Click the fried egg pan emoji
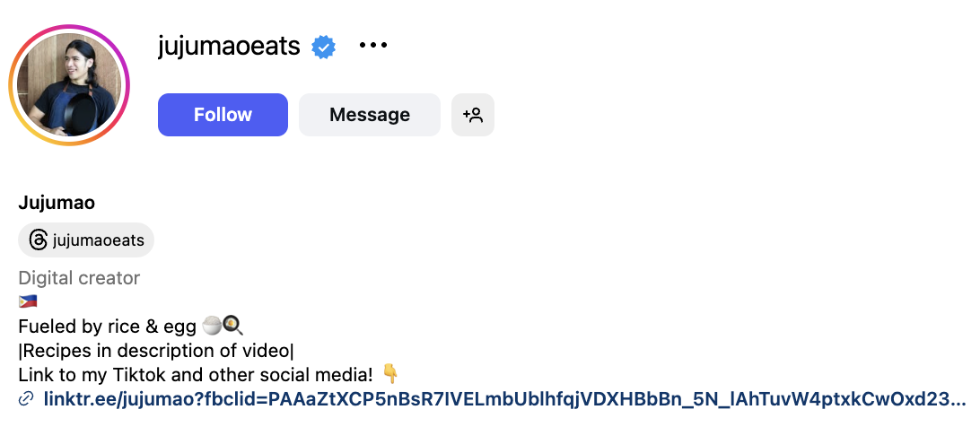This screenshot has width=980, height=427. (232, 325)
